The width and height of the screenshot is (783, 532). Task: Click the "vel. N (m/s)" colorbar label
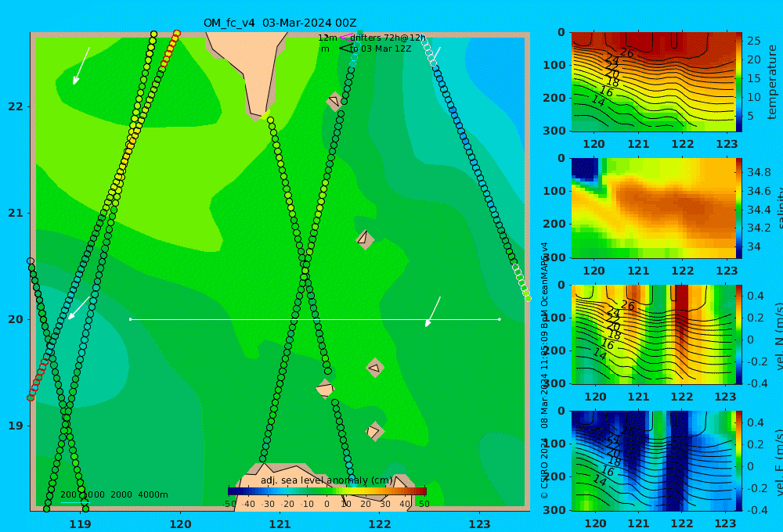tap(779, 336)
